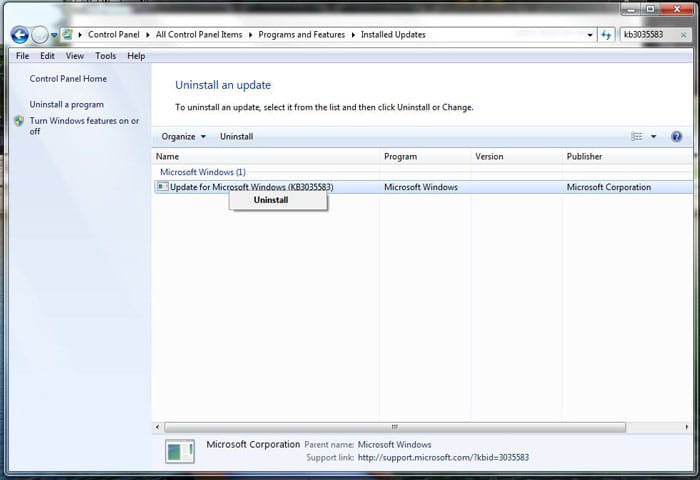Expand arrow after Control Panel breadcrumb
Viewport: 700px width, 480px height.
tap(148, 35)
